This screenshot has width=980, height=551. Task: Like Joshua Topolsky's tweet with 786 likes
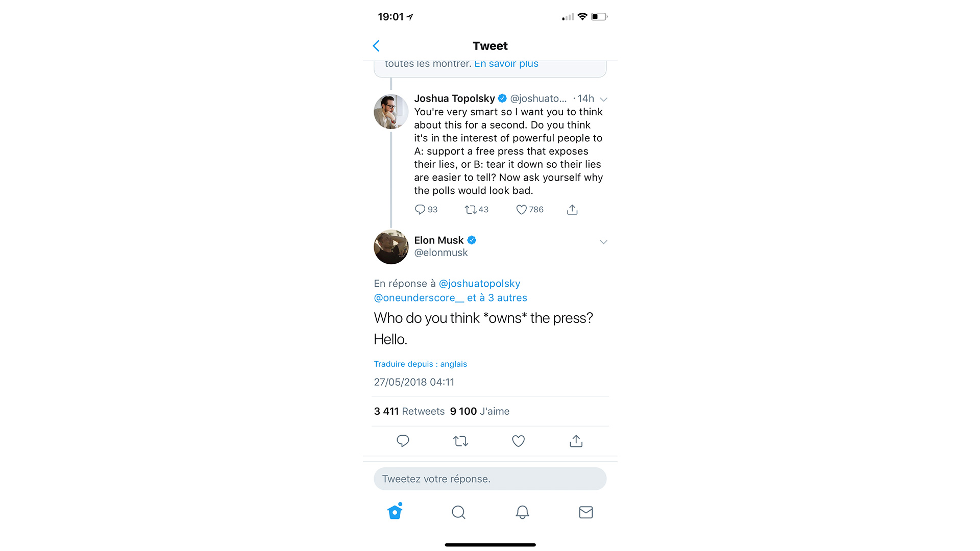click(x=521, y=210)
